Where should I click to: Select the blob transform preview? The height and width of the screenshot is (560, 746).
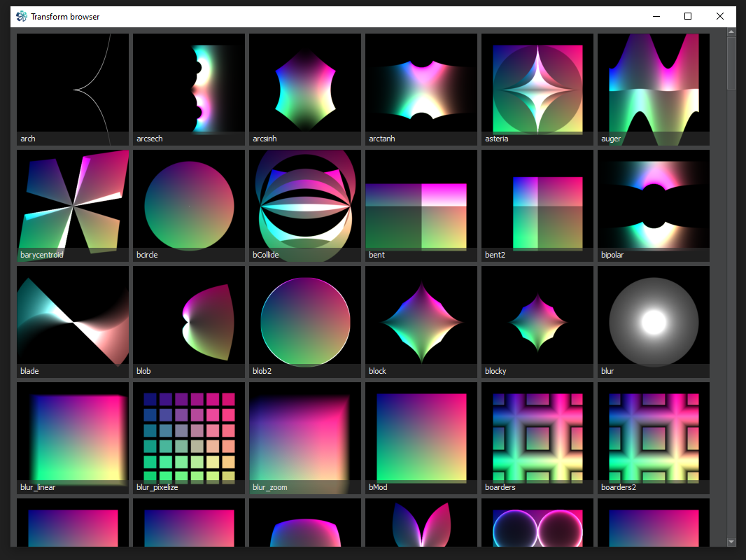tap(189, 321)
